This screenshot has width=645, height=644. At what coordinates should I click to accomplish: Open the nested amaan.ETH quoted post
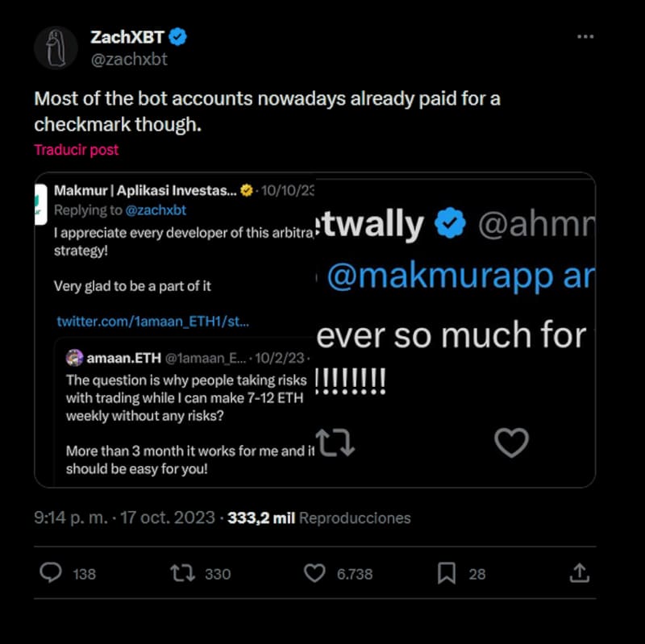click(185, 419)
